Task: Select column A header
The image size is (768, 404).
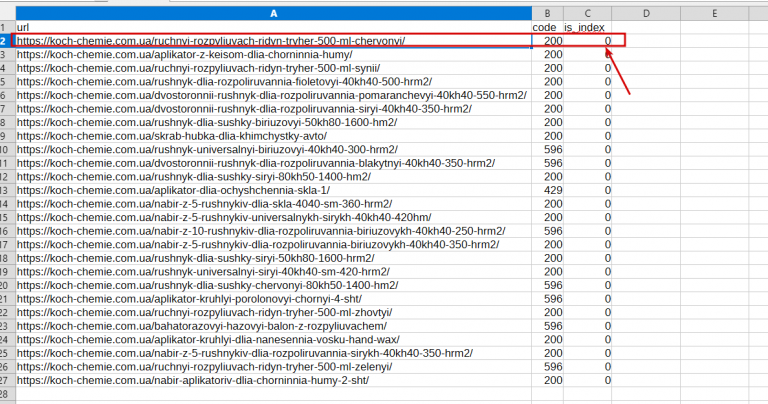Action: tap(273, 14)
